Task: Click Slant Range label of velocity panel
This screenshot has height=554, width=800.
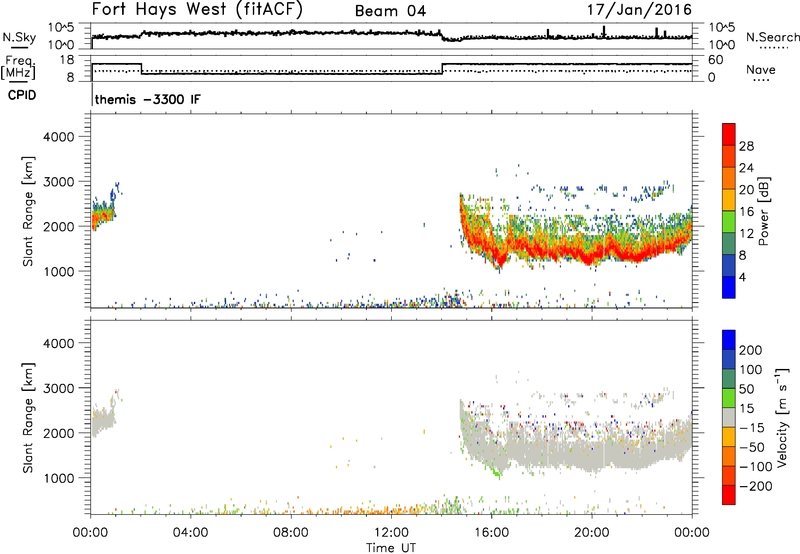Action: [x=28, y=418]
